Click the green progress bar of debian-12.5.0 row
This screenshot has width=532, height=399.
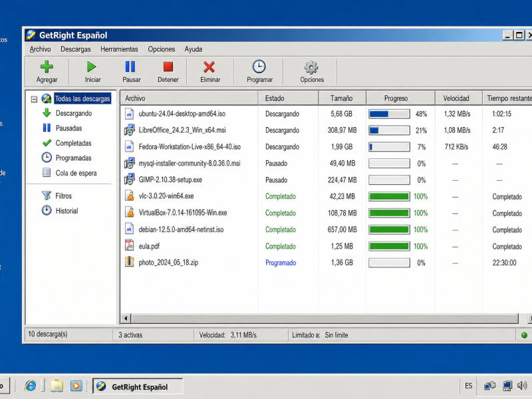389,229
